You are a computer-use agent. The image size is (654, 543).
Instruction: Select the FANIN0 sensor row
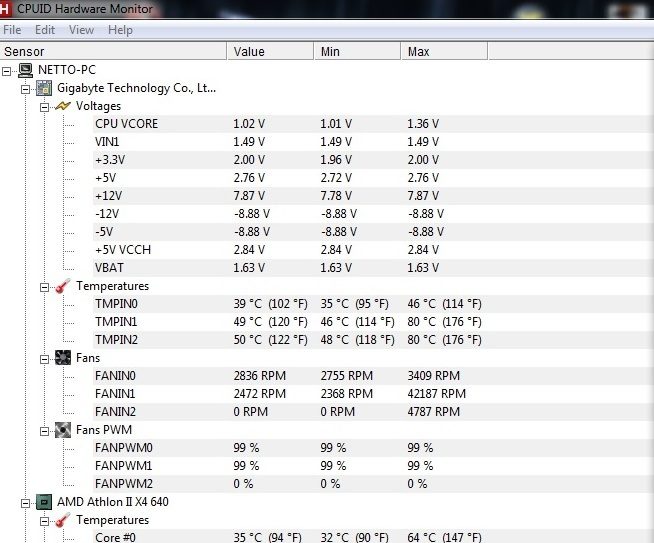coord(373,376)
